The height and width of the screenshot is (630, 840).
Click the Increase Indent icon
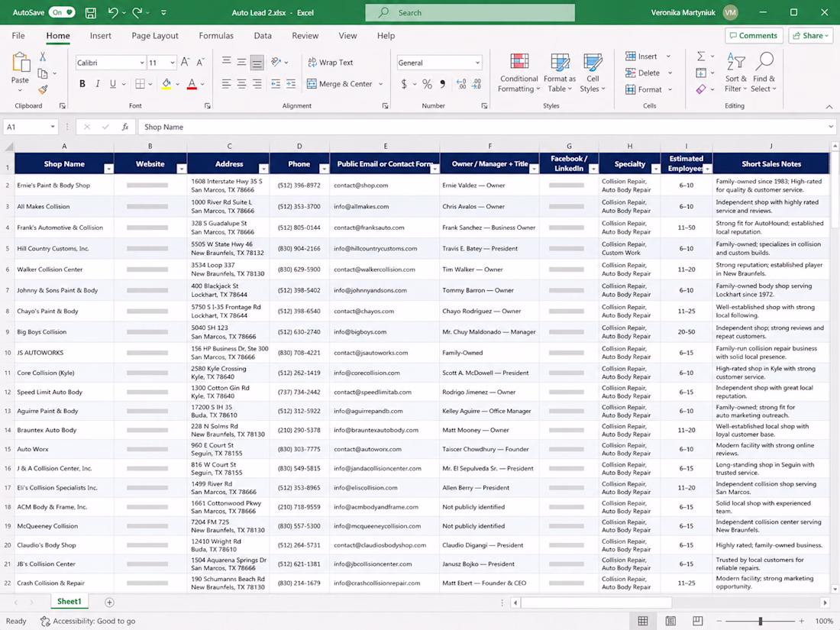coord(291,83)
